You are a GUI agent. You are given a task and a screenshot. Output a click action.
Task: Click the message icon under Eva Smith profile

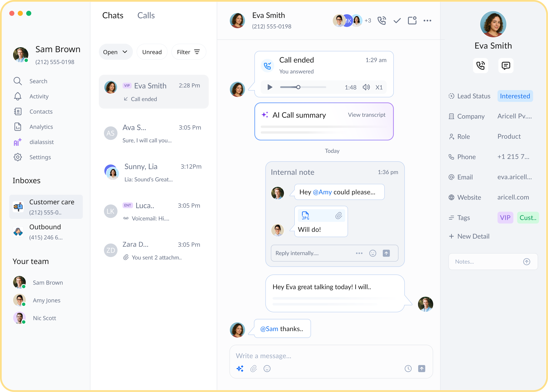tap(506, 65)
